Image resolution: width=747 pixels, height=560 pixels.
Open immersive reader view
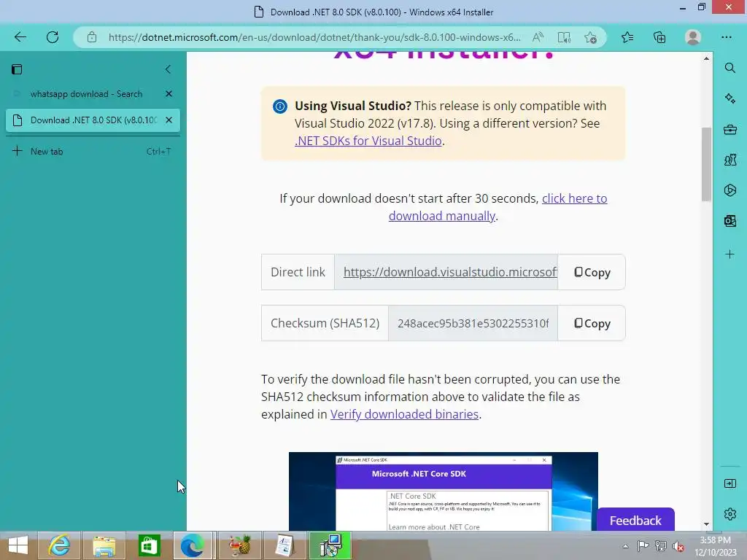(x=564, y=37)
